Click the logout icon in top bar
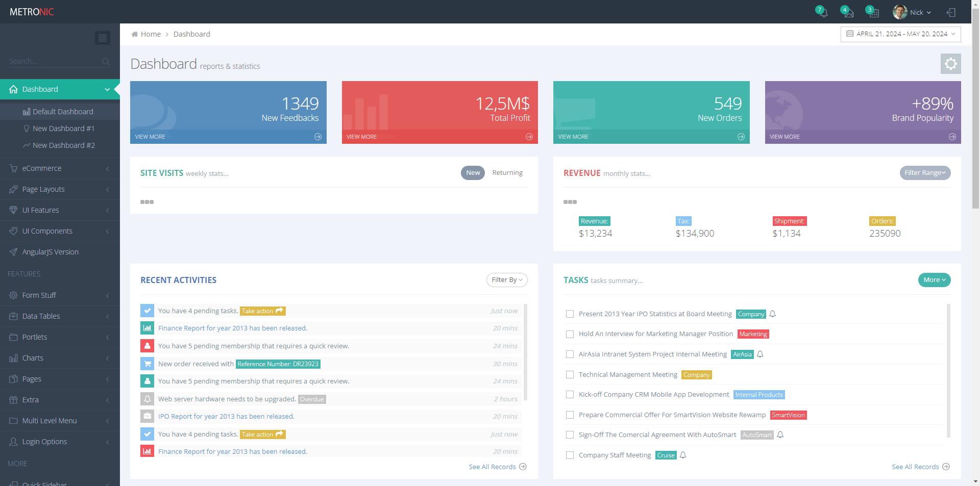Screen dimensions: 980x486 951,12
